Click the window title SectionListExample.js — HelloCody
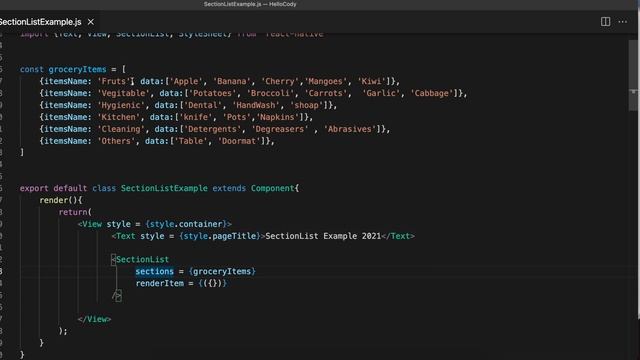The image size is (640, 360). click(x=250, y=4)
